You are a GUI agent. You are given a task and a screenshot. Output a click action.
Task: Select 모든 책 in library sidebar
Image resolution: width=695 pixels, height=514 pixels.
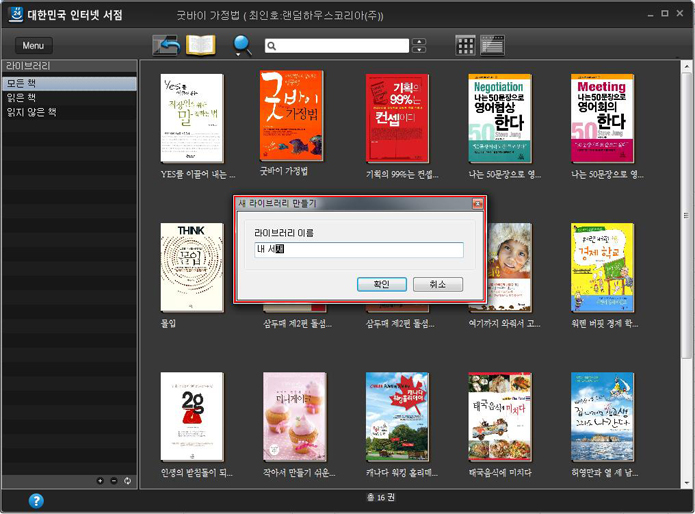click(x=69, y=83)
